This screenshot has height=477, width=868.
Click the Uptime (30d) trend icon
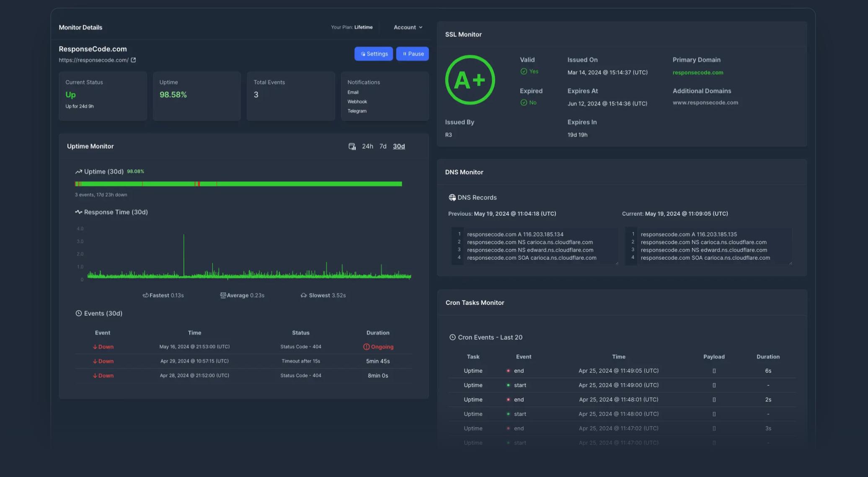pos(78,172)
